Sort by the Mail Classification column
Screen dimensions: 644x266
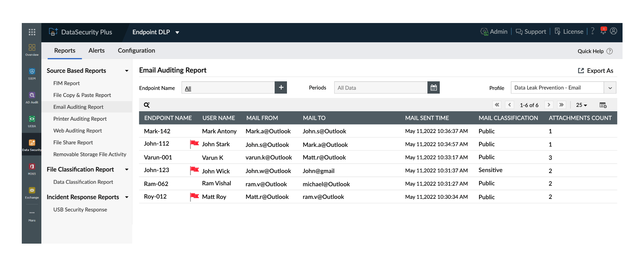tap(508, 118)
